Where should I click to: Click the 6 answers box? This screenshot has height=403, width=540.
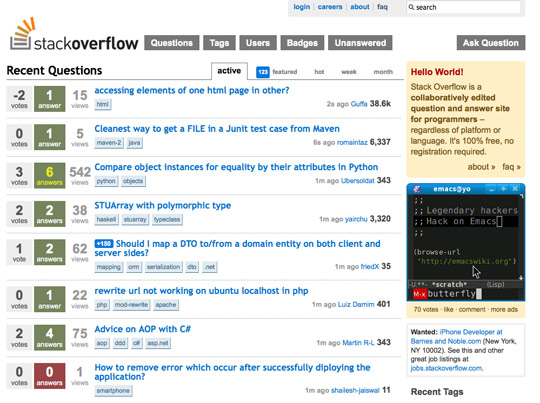coord(50,176)
